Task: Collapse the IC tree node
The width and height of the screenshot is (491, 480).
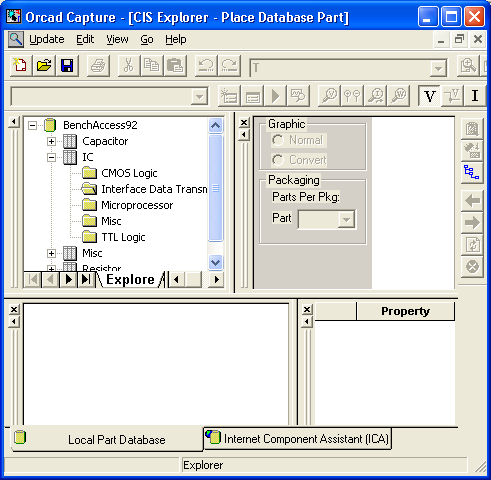Action: (x=51, y=157)
